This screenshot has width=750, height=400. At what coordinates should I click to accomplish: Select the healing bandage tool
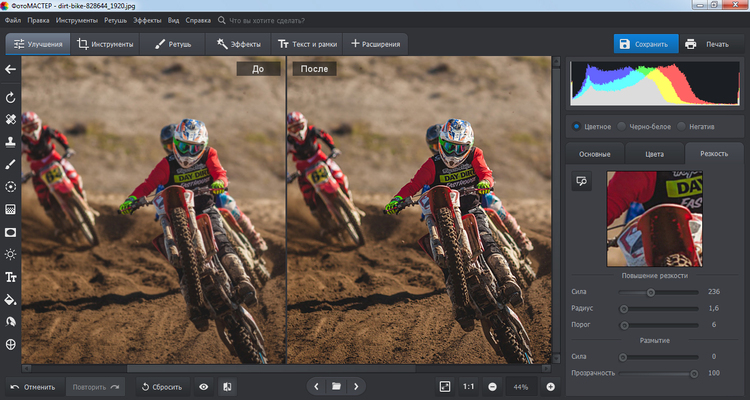(x=11, y=118)
